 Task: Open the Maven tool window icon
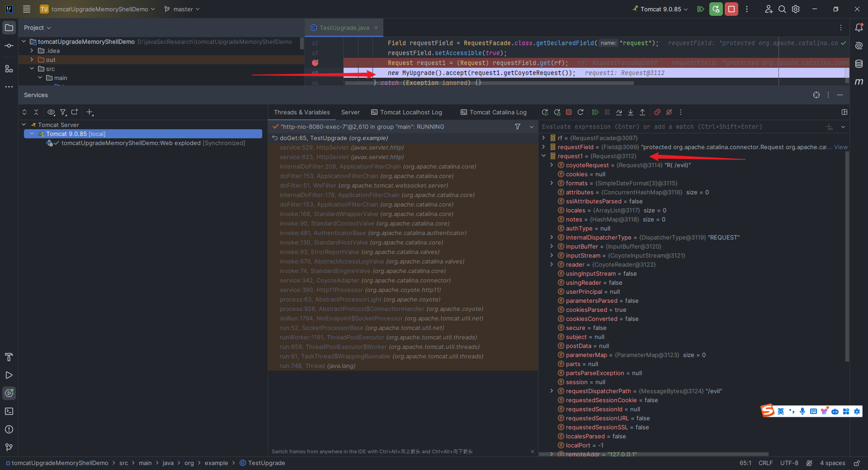point(859,82)
